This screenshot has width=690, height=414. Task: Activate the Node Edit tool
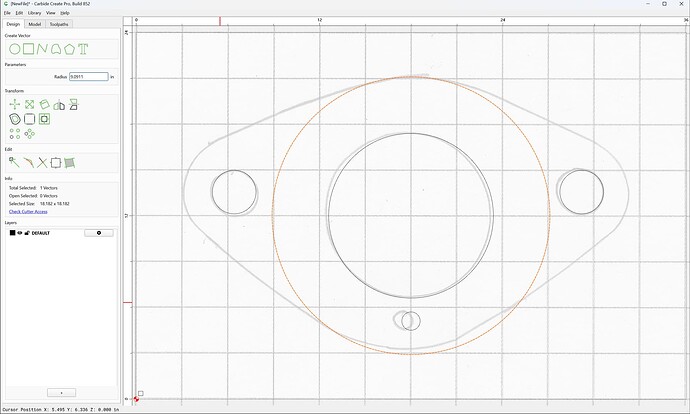pos(14,163)
